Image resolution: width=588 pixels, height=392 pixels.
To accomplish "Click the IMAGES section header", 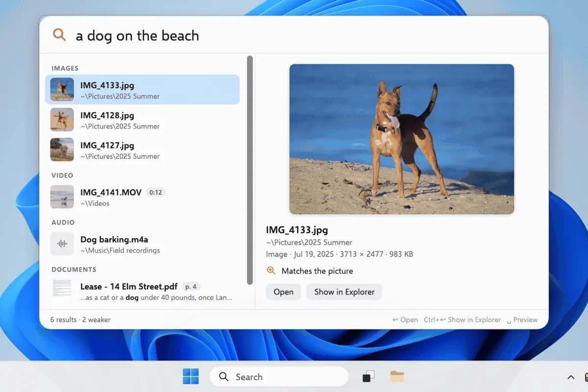I will click(x=65, y=68).
